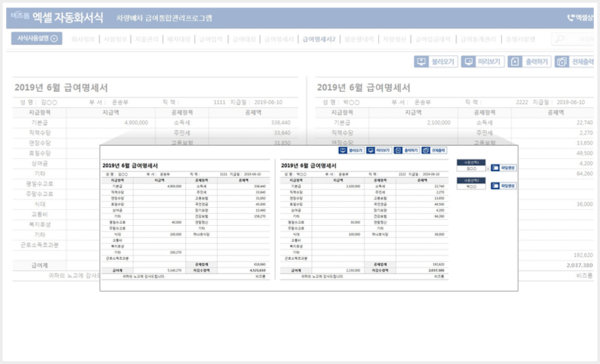
Task: Click the 불러오기 load icon in top toolbar
Action: coord(421,61)
